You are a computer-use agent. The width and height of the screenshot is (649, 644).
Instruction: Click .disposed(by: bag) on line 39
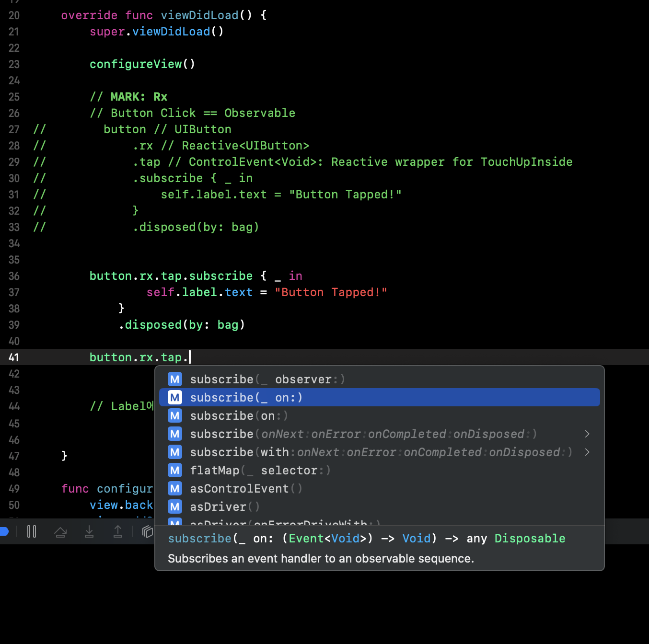click(x=182, y=325)
